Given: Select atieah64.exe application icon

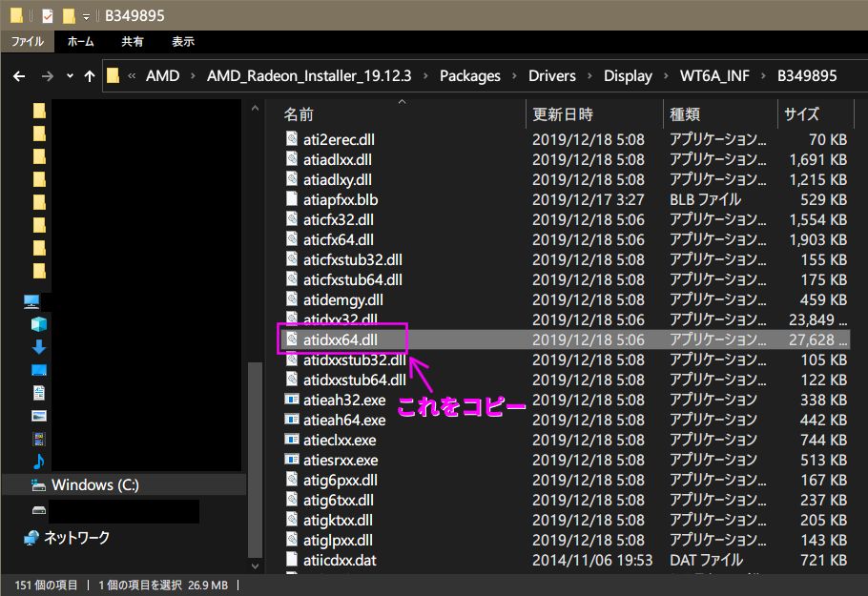Looking at the screenshot, I should tap(292, 420).
